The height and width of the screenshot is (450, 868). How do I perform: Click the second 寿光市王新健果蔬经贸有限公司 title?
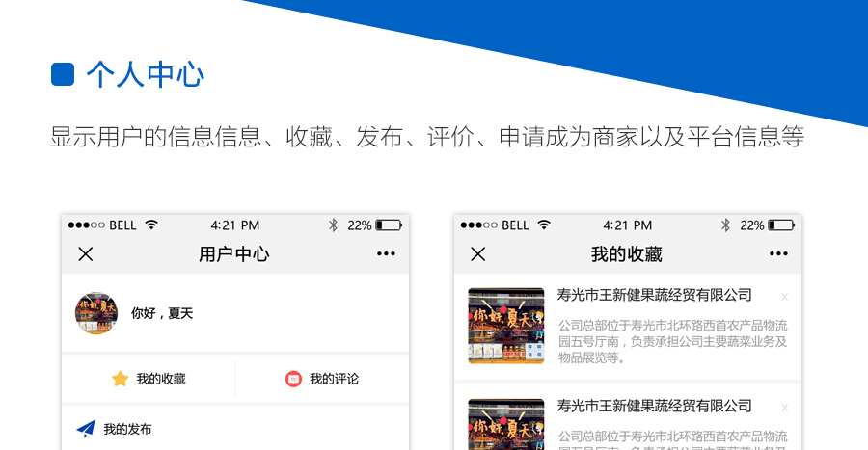click(x=654, y=406)
